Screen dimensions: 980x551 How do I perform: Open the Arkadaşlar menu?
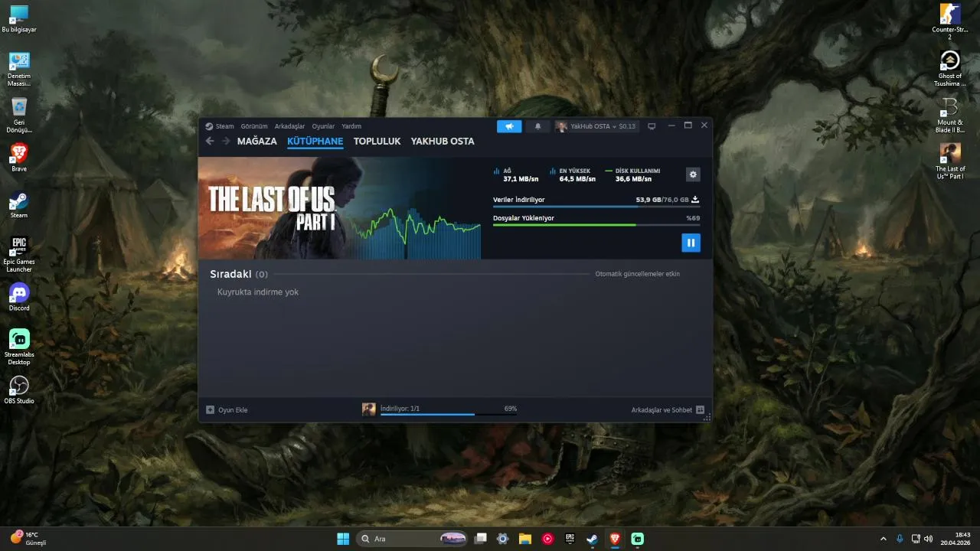289,126
